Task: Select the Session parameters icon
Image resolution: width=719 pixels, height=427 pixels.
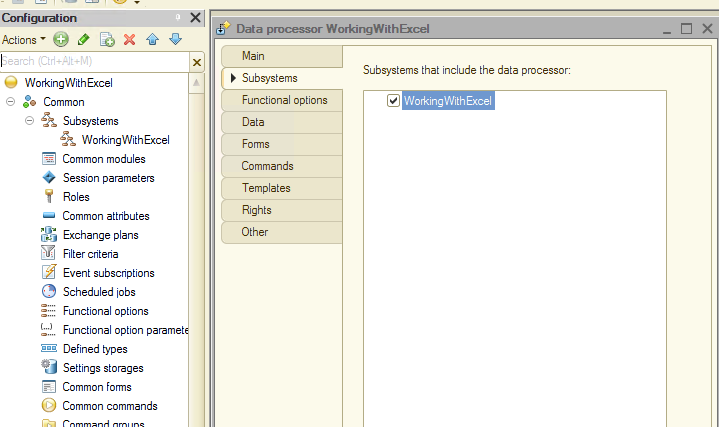Action: click(49, 177)
